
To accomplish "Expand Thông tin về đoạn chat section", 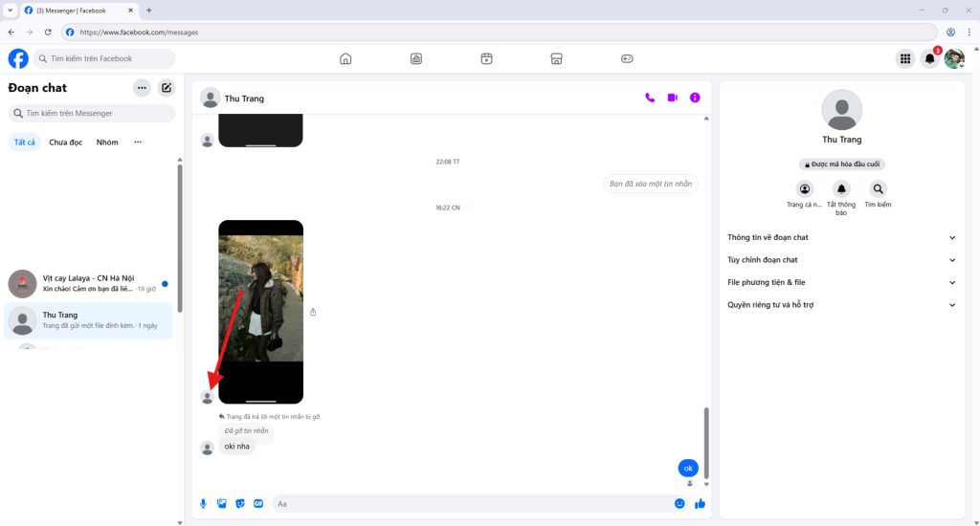I will click(x=841, y=237).
